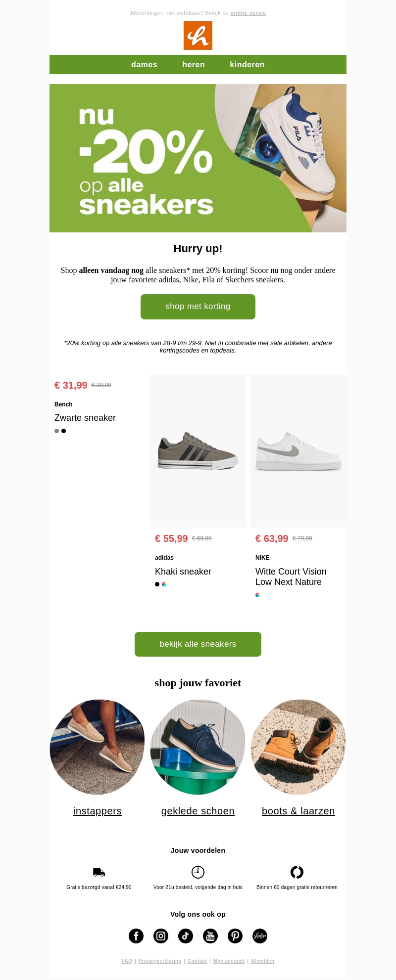Open the Shoelove blog icon

pos(260,936)
